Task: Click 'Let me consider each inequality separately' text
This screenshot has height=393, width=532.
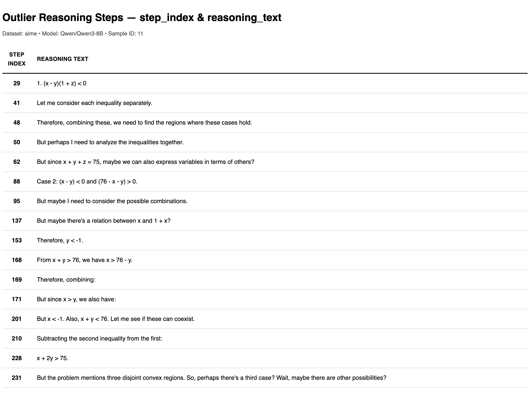Action: coord(94,103)
